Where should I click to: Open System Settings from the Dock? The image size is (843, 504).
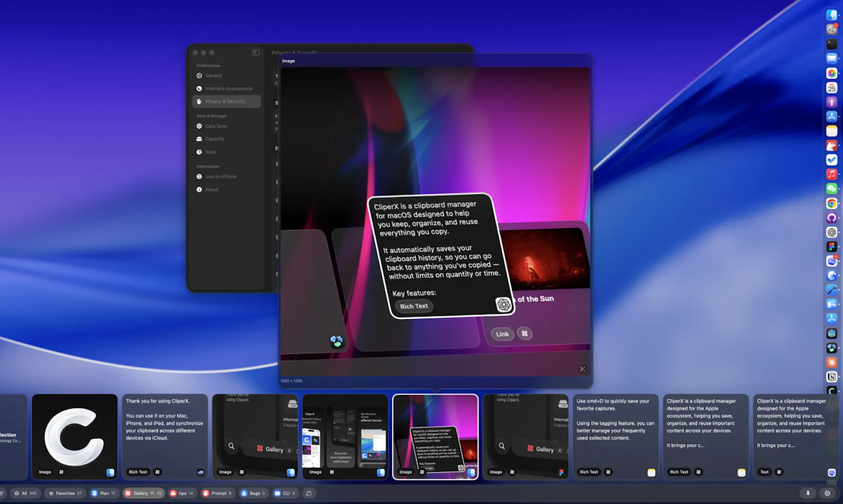[831, 29]
